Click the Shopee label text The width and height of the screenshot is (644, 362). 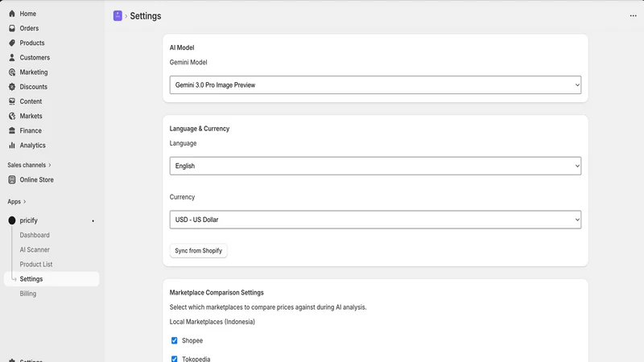point(192,340)
